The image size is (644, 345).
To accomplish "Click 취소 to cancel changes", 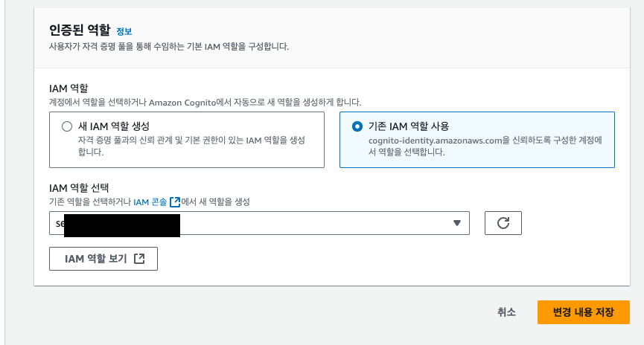I will tap(506, 312).
